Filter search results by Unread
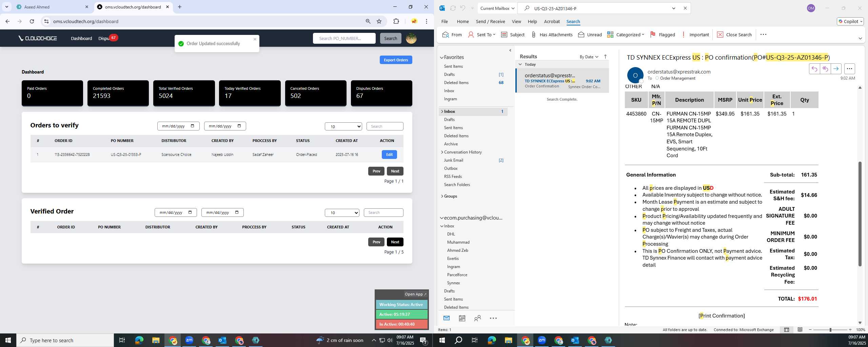868x347 pixels. (590, 35)
